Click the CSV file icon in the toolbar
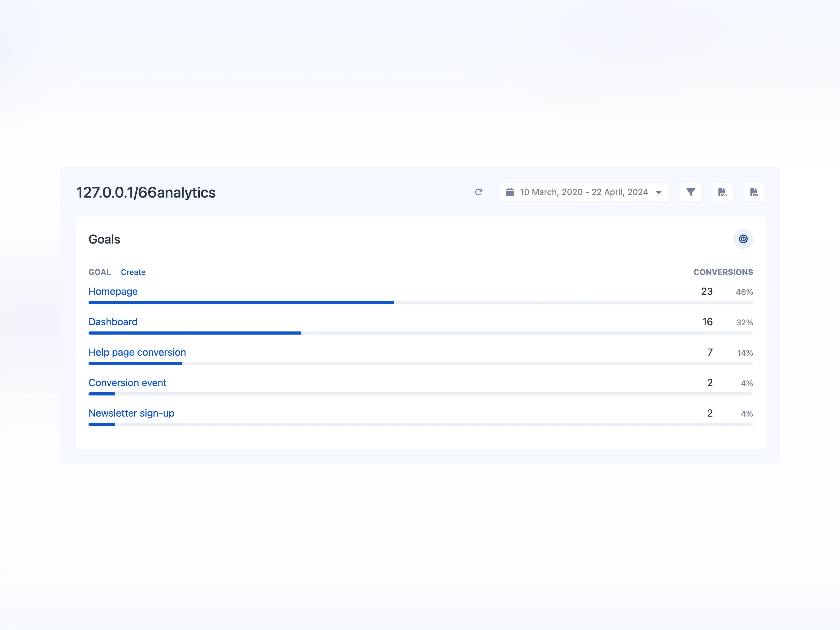 click(723, 192)
